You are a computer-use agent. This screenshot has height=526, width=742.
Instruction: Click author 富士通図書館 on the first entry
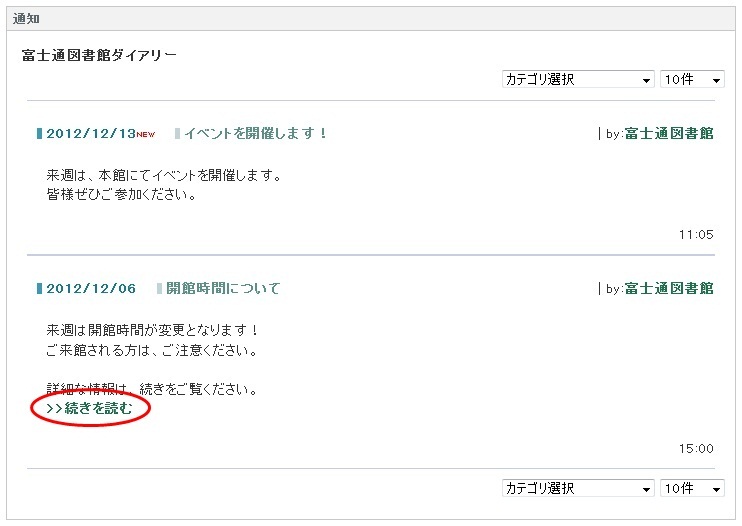(669, 133)
